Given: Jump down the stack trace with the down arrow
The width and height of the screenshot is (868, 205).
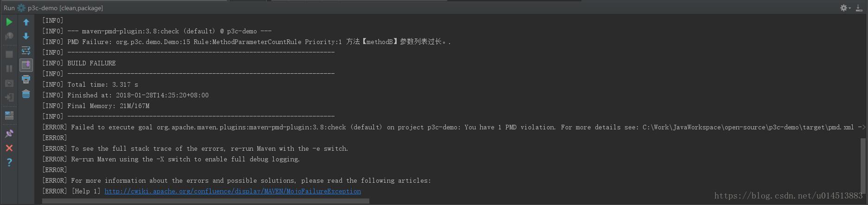Looking at the screenshot, I should [26, 36].
